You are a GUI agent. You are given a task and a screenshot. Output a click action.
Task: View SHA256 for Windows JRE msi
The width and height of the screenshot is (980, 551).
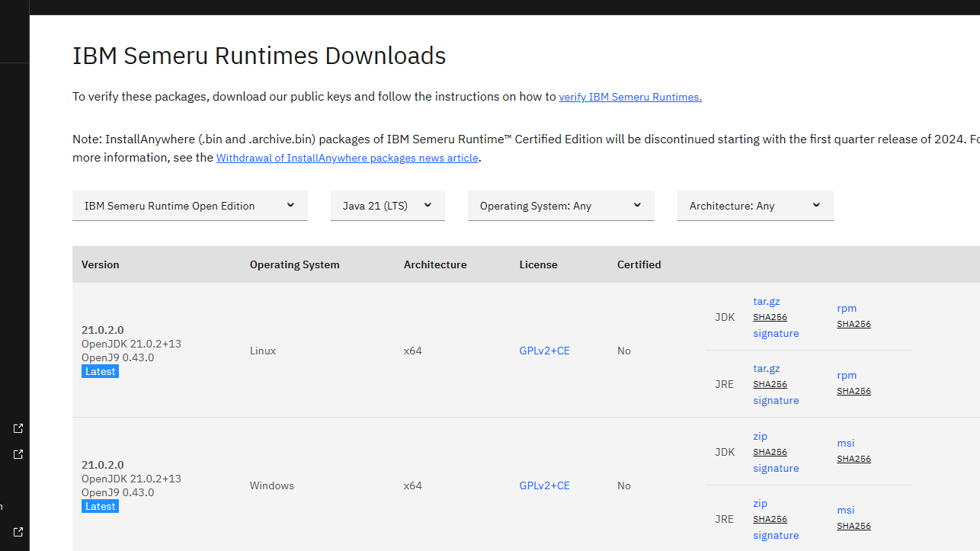(853, 526)
